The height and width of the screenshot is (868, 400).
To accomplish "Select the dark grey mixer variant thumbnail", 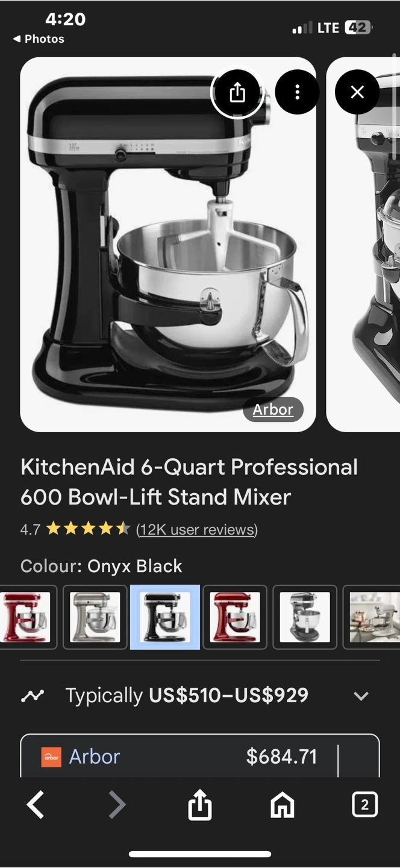I will coord(305,617).
